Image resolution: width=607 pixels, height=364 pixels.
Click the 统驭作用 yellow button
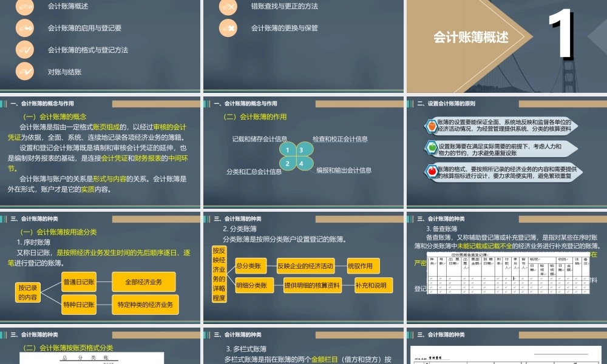pos(363,266)
